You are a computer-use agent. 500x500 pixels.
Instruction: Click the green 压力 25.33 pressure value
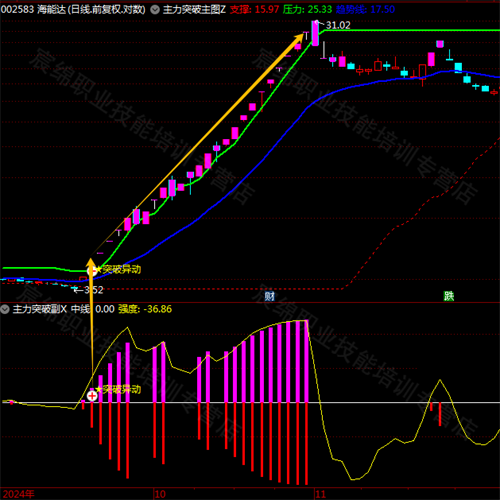click(x=307, y=10)
